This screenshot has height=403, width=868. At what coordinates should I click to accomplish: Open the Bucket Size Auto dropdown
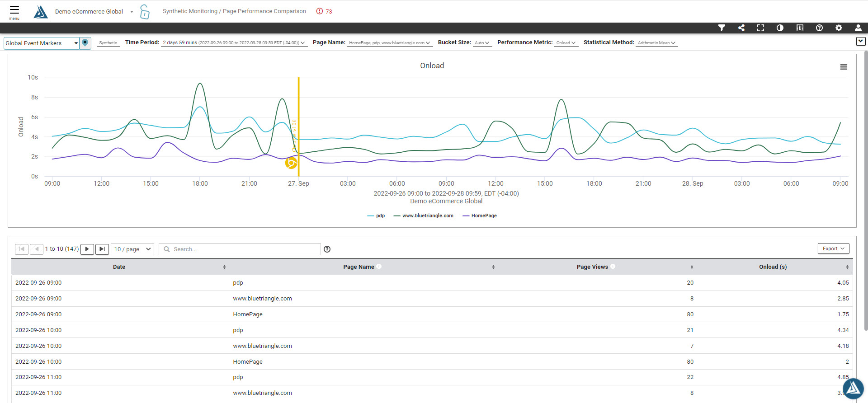(x=482, y=43)
